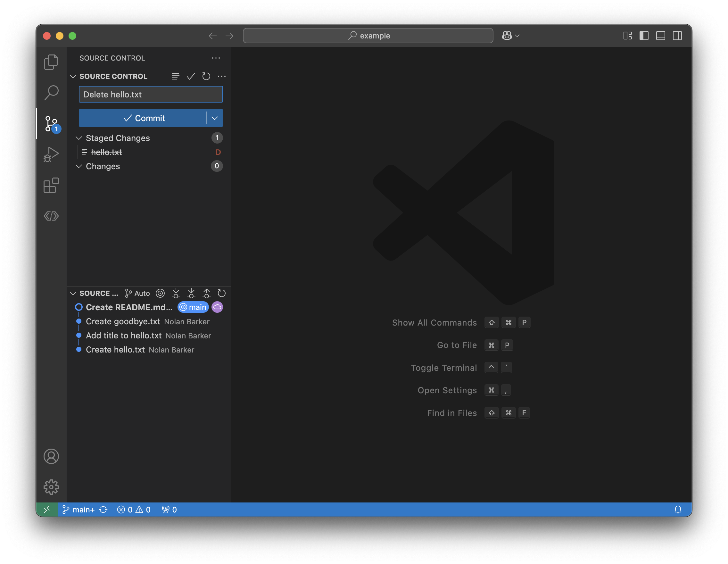Click Go to Current History Item target icon

[160, 293]
